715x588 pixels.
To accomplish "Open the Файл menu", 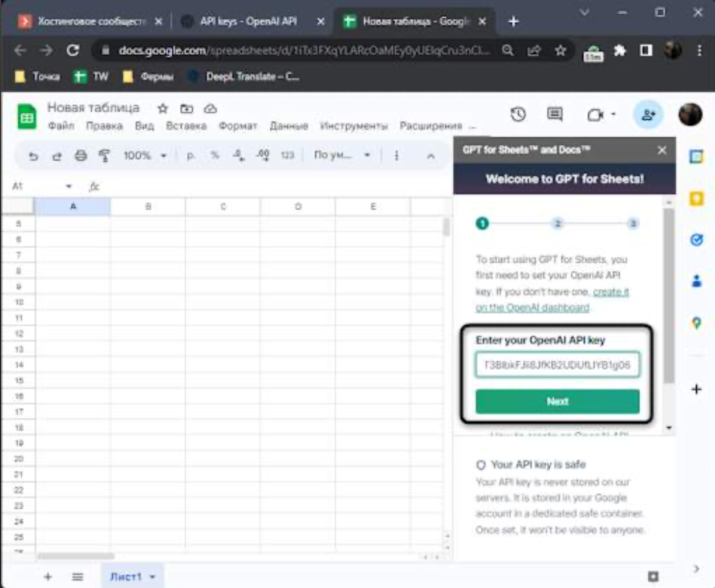I will coord(61,126).
